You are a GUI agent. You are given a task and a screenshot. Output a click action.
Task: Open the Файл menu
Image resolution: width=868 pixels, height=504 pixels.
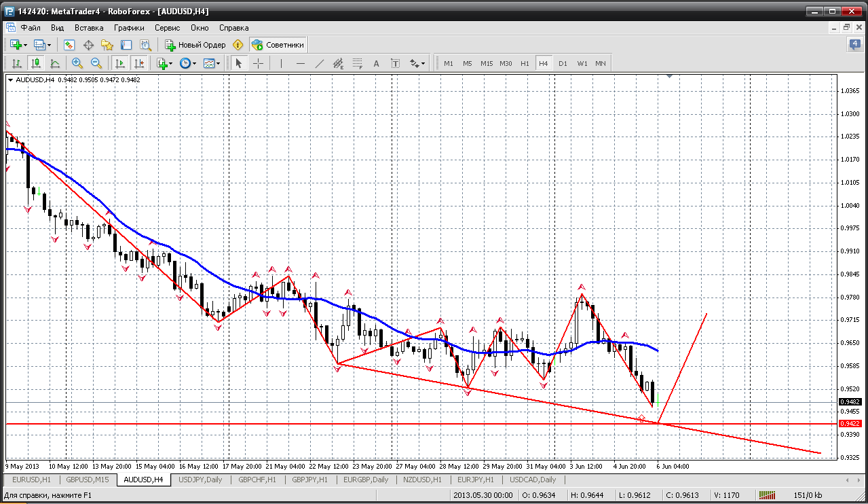(x=31, y=28)
